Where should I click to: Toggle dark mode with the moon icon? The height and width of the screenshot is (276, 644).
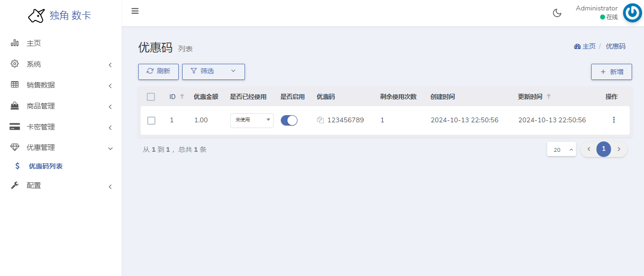[557, 13]
